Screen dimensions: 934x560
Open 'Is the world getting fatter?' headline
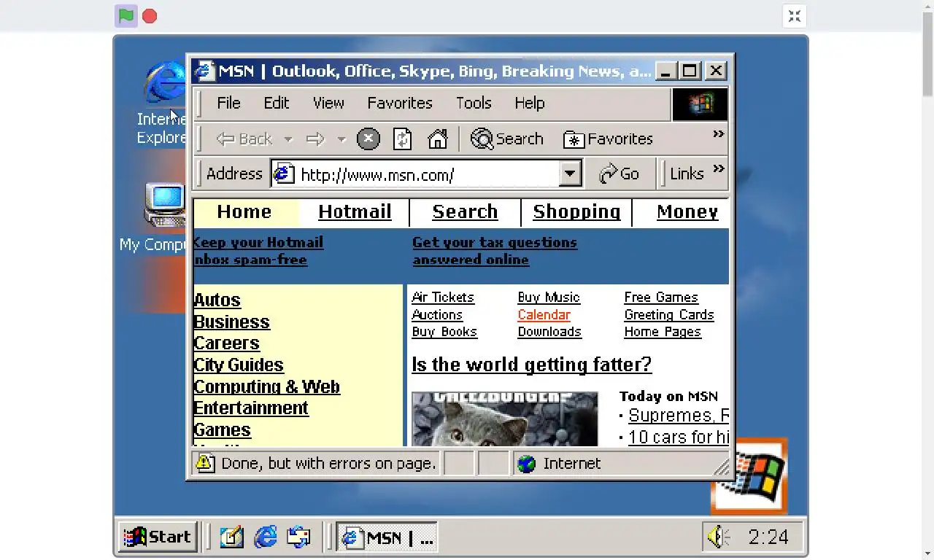[x=531, y=365]
